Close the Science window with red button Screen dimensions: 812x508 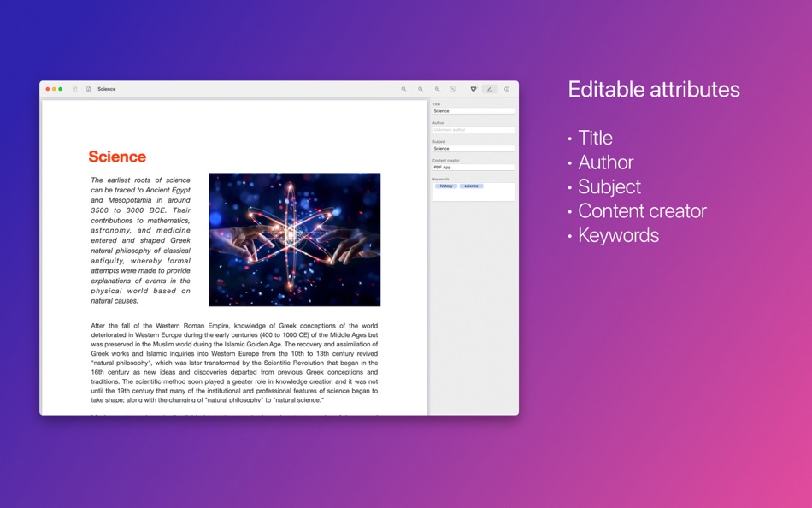tap(48, 89)
